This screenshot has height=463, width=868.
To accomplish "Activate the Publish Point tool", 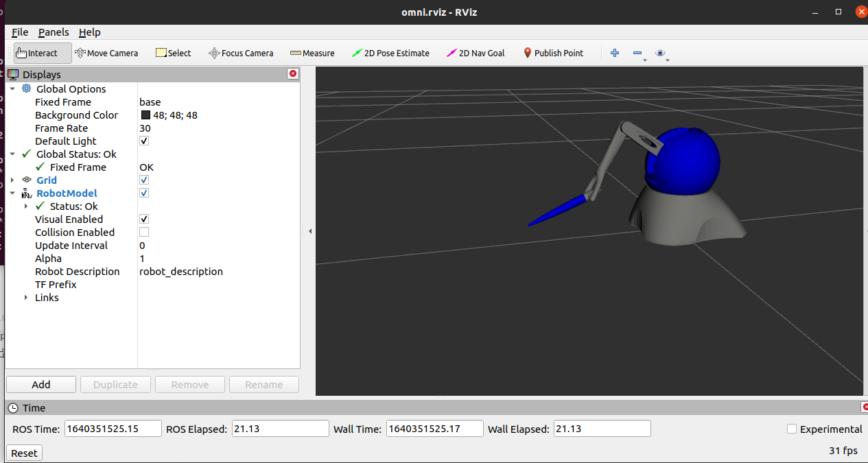I will (x=553, y=53).
